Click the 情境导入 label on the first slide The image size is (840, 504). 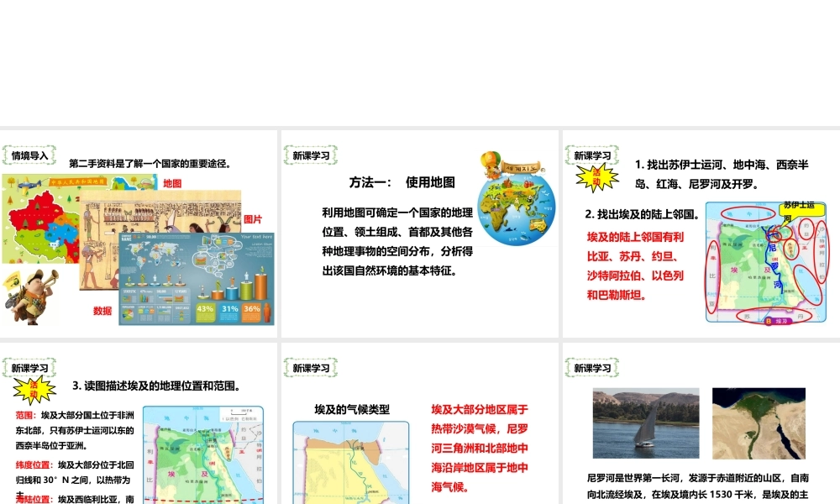click(x=29, y=155)
